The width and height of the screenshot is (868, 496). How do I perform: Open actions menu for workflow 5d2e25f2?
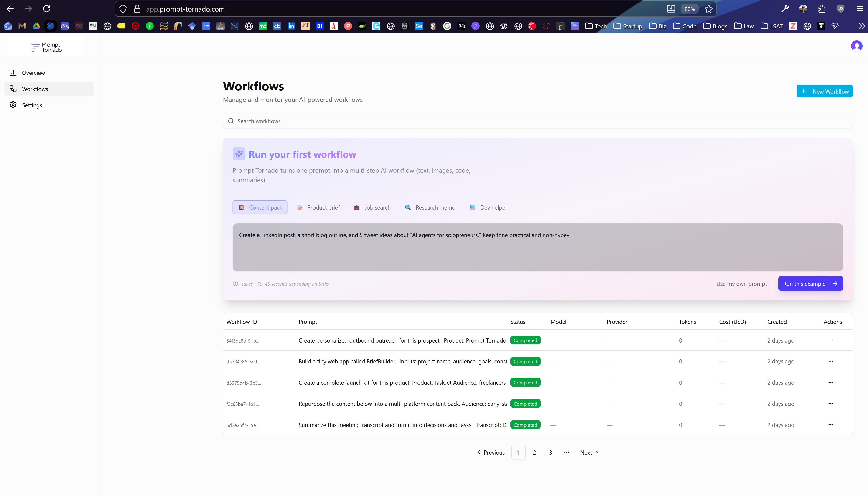tap(830, 424)
